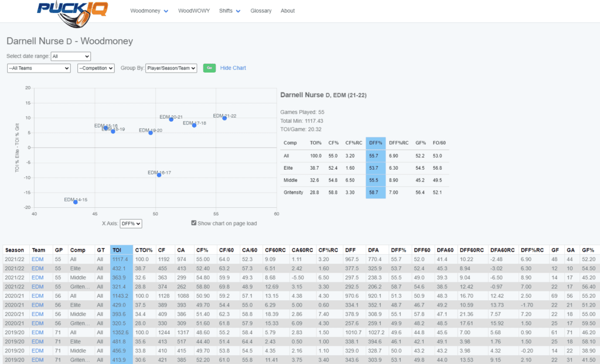
Task: Open the Shifts dropdown menu
Action: tap(230, 11)
